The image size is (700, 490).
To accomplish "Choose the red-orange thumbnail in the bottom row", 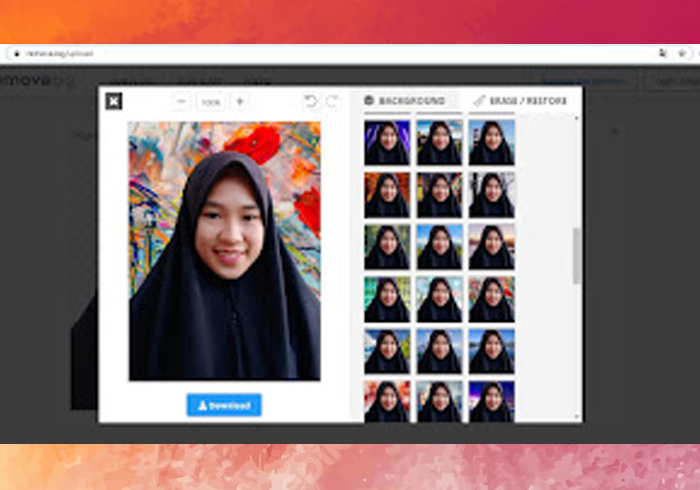I will (x=387, y=401).
